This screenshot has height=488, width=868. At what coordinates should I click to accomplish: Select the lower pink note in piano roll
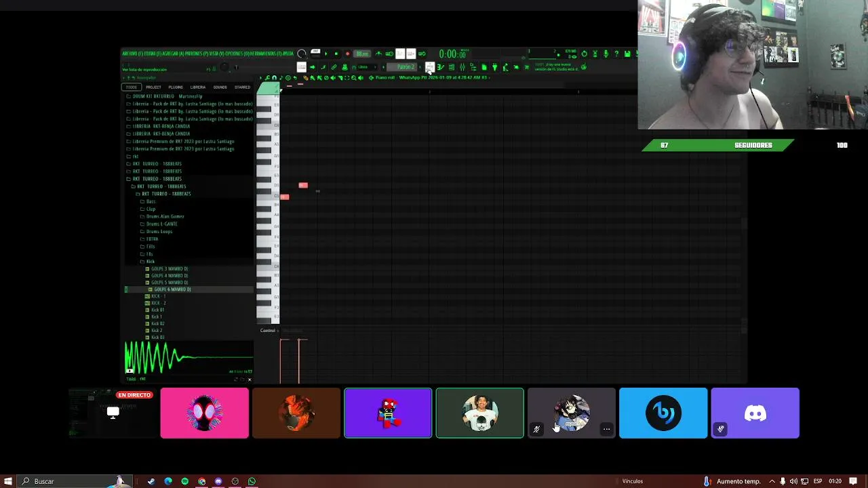click(285, 197)
